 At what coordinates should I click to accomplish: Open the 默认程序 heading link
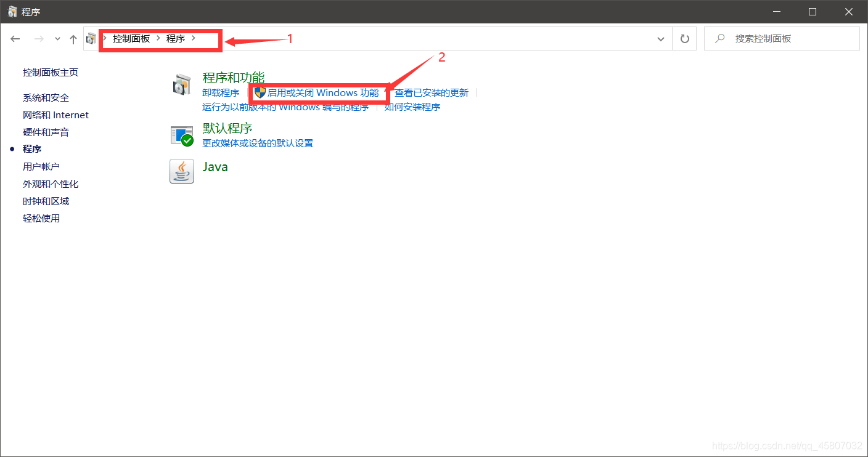[x=227, y=127]
